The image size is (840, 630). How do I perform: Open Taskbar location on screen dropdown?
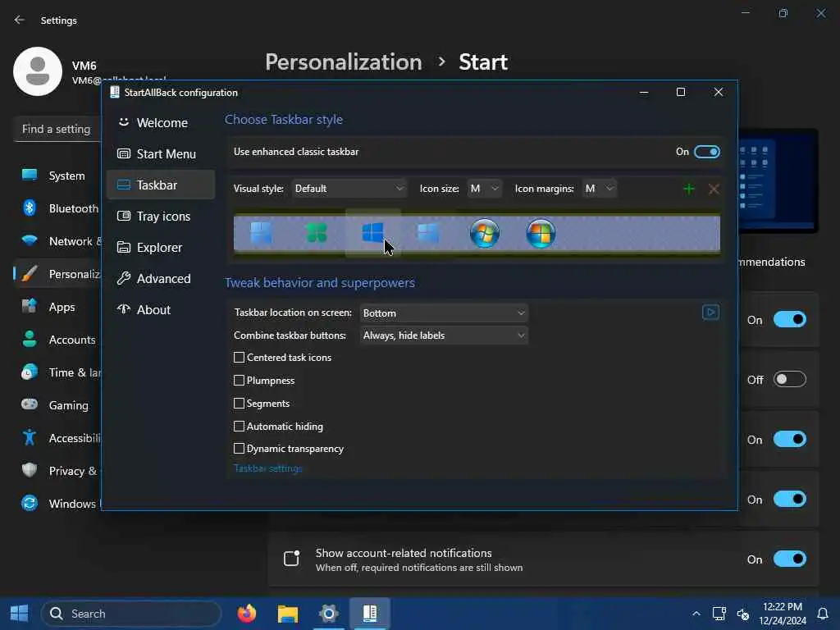tap(444, 313)
